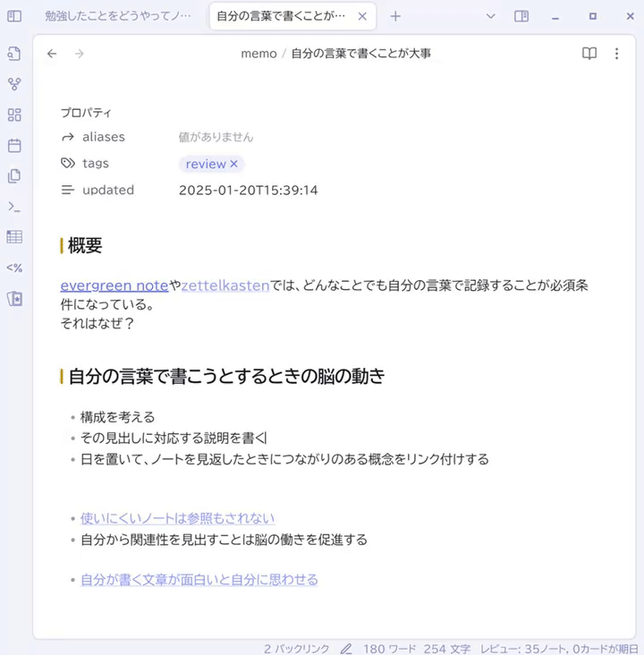
Task: Click note title 自分の言葉で書くことが大事 in breadcrumb
Action: (360, 54)
